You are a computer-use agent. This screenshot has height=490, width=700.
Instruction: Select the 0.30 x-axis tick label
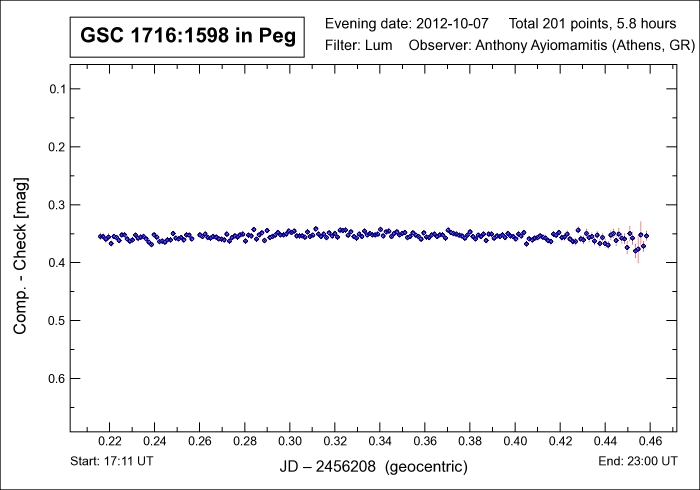(x=290, y=440)
